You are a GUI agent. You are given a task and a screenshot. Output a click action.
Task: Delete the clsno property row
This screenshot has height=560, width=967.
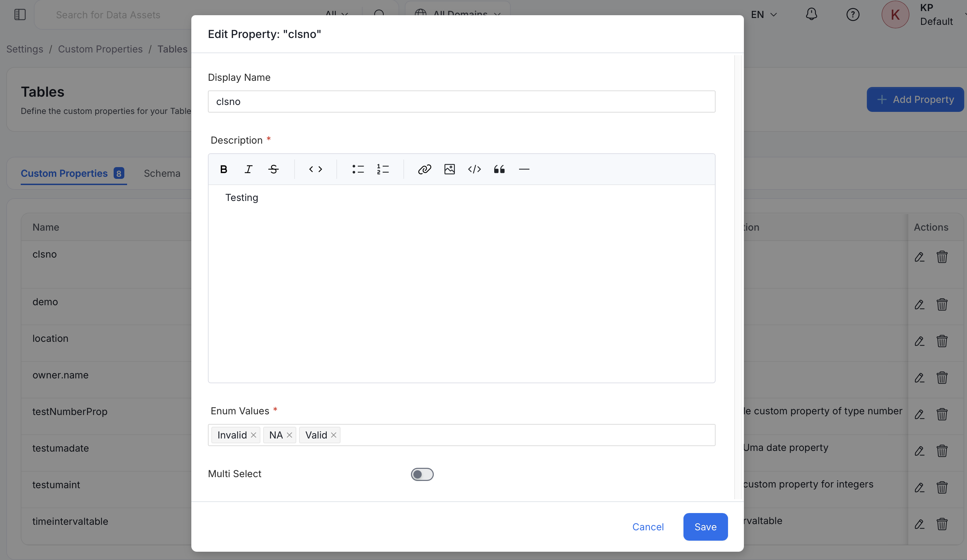tap(942, 257)
